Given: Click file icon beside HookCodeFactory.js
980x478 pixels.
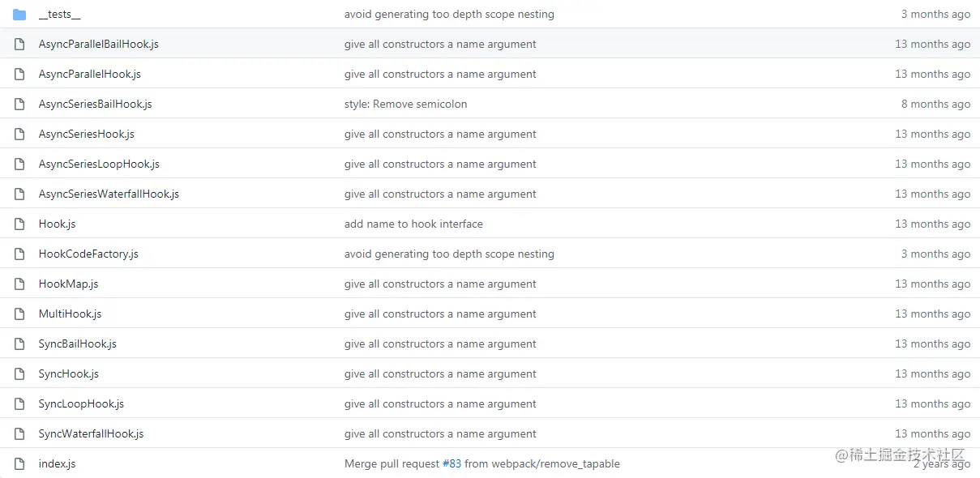Looking at the screenshot, I should click(x=19, y=254).
